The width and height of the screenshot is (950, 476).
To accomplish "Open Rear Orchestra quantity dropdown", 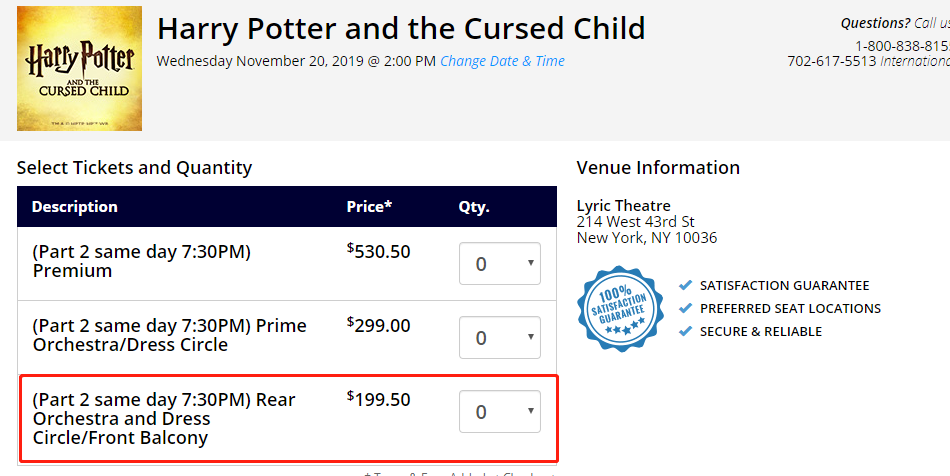I will click(500, 412).
